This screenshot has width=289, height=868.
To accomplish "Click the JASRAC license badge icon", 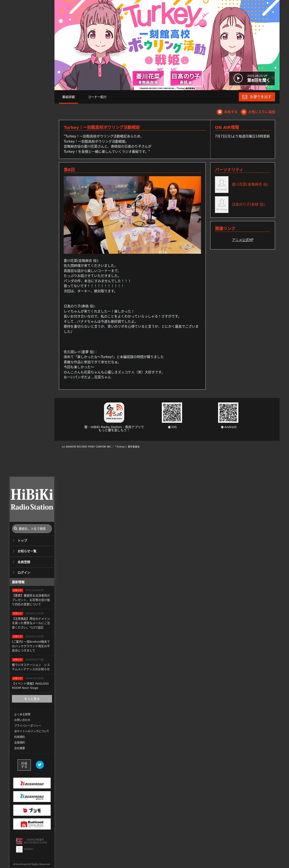I will 19,841.
